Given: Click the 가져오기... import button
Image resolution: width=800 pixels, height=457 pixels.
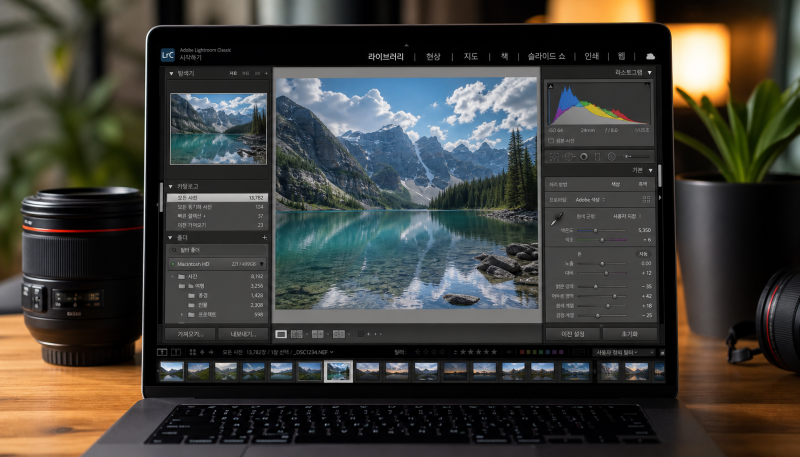Looking at the screenshot, I should [190, 335].
